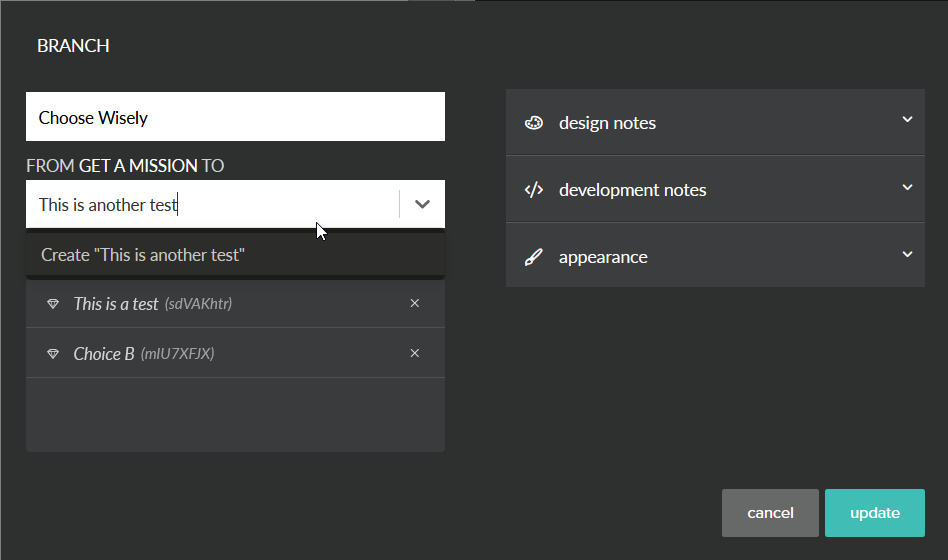
Task: Click the gem icon beside This is a test
Action: coord(53,303)
